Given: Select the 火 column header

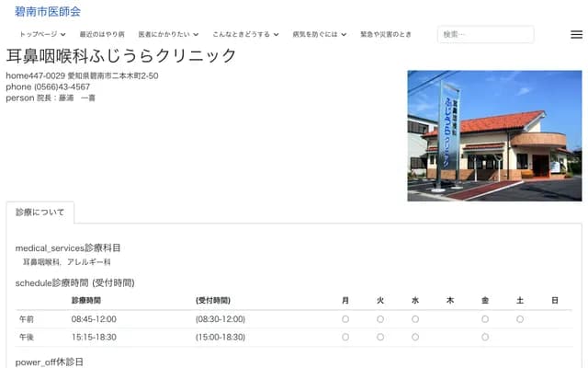Looking at the screenshot, I should [380, 301].
